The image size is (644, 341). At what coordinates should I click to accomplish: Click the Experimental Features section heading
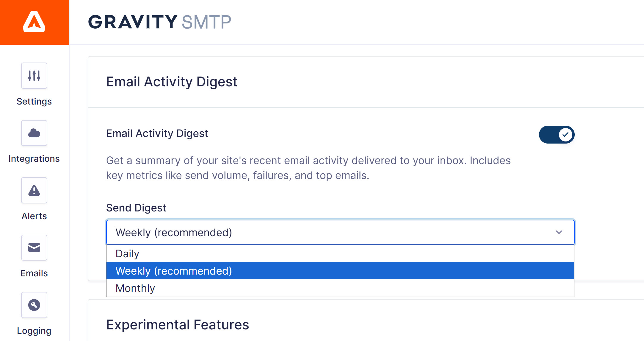point(178,325)
